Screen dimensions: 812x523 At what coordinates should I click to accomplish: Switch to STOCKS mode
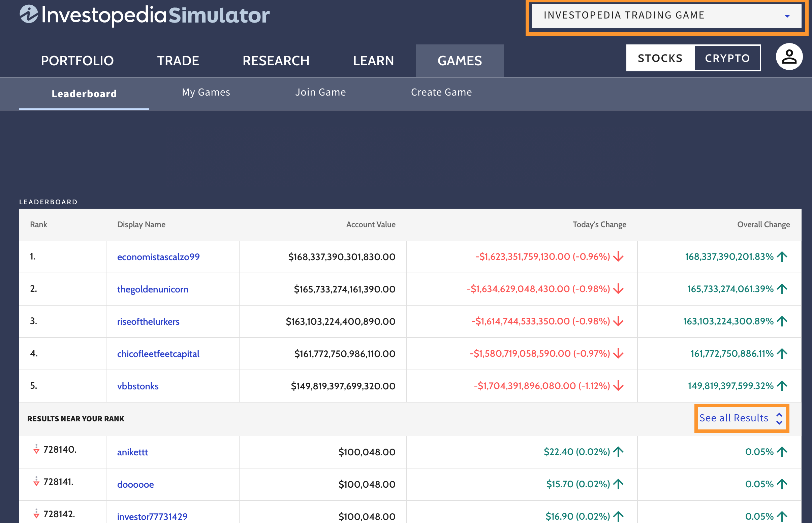[x=660, y=58]
